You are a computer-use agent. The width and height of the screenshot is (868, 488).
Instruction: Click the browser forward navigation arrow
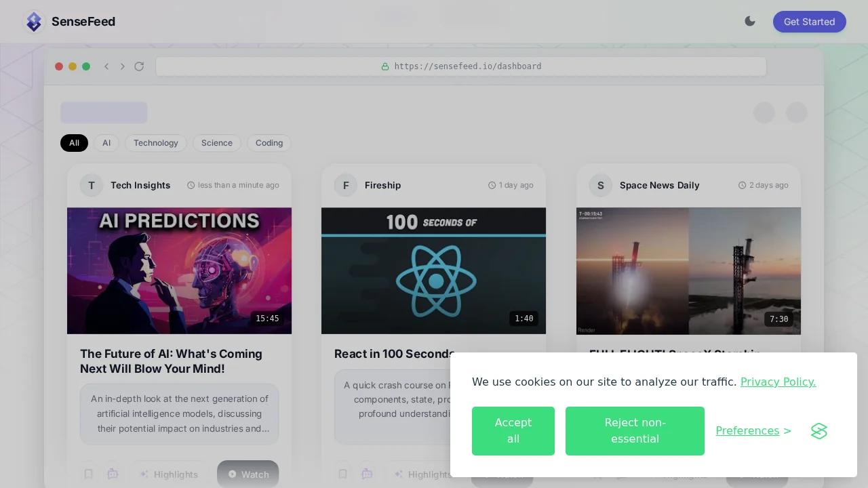tap(123, 66)
